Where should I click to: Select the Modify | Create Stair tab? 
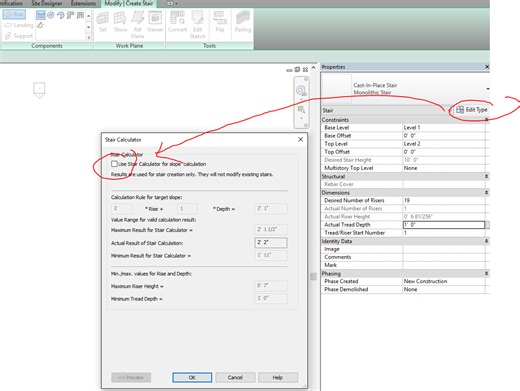click(129, 3)
